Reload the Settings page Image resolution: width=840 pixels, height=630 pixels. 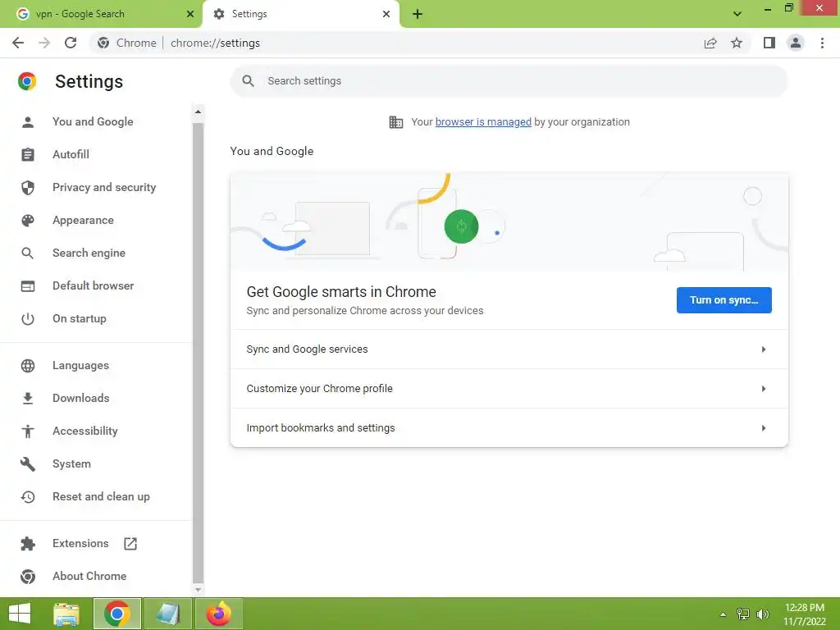[71, 43]
